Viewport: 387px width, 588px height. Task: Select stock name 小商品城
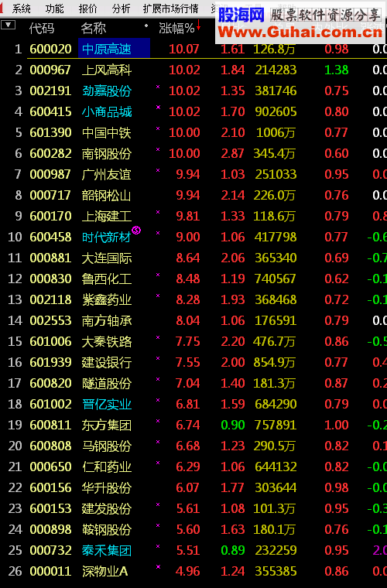tap(107, 111)
